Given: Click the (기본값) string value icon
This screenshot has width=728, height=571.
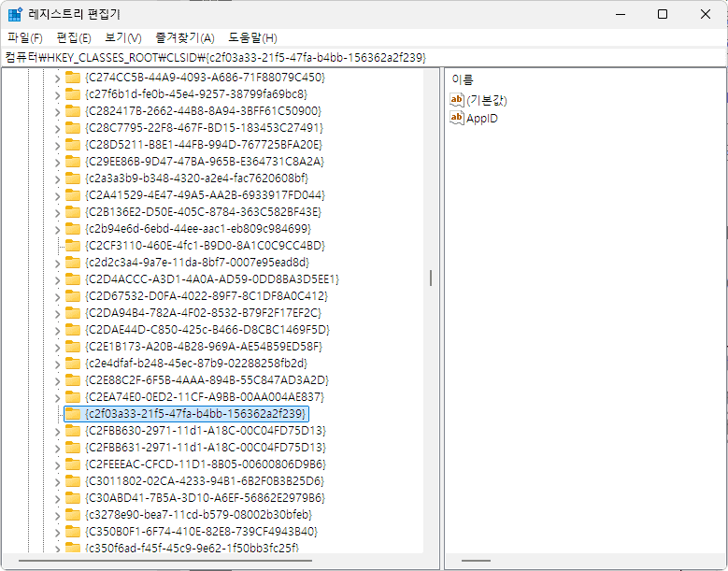Looking at the screenshot, I should (x=457, y=100).
